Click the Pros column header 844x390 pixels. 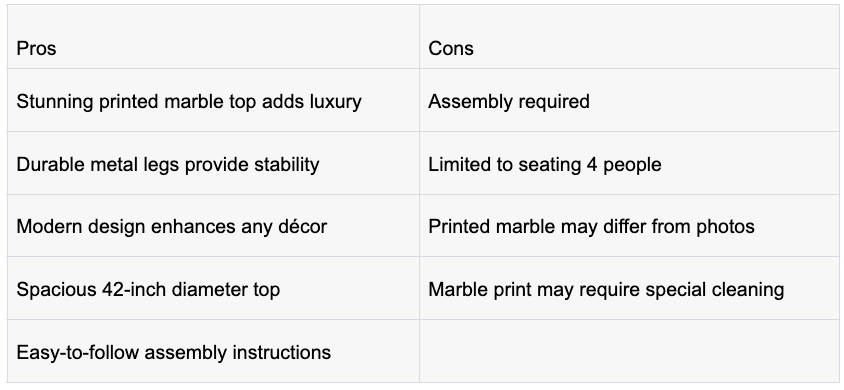click(213, 37)
